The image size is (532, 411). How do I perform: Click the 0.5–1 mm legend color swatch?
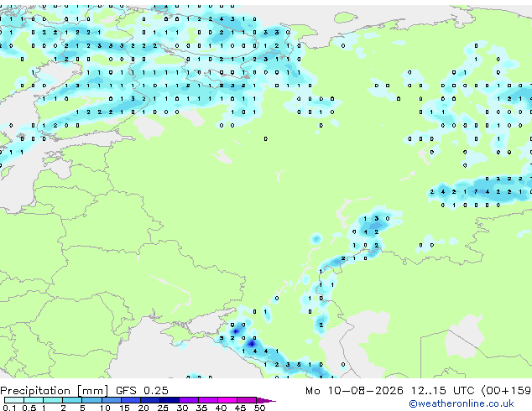coord(34,400)
